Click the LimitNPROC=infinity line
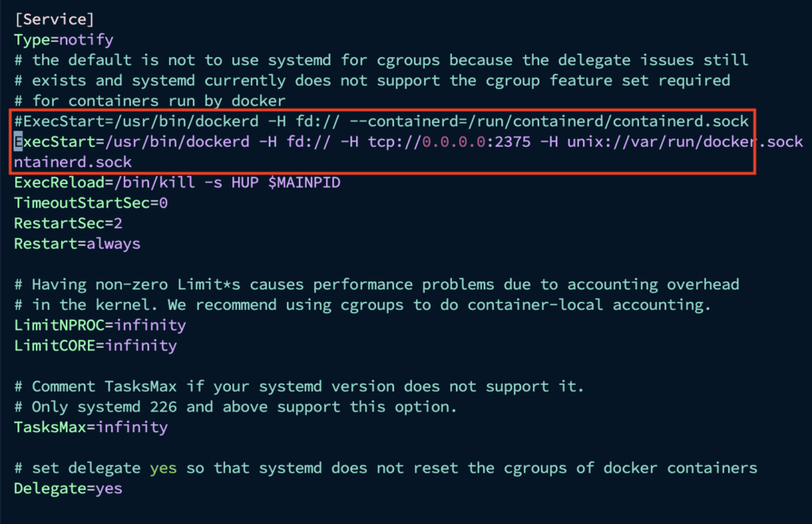Screen dimensions: 812x524 point(100,325)
